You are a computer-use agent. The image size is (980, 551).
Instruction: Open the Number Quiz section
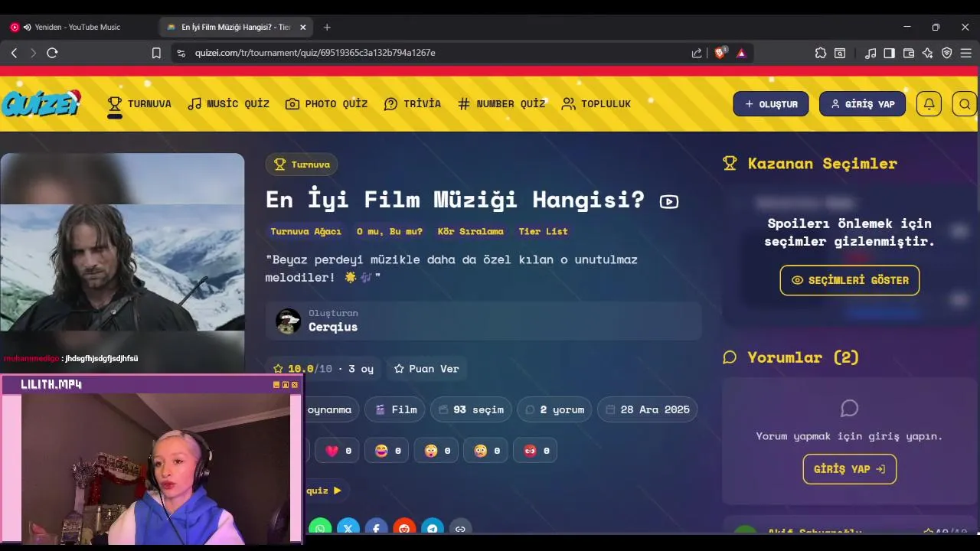pos(501,104)
